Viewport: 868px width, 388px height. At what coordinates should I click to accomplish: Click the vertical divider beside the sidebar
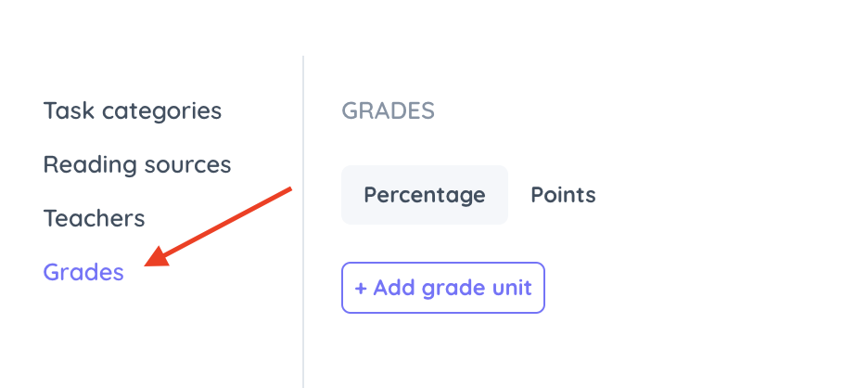[303, 222]
